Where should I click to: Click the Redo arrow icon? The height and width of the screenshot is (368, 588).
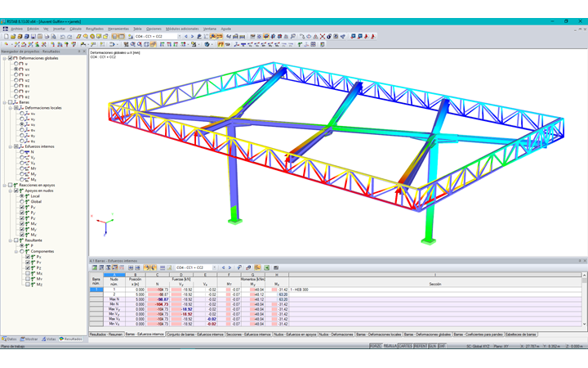click(x=69, y=37)
